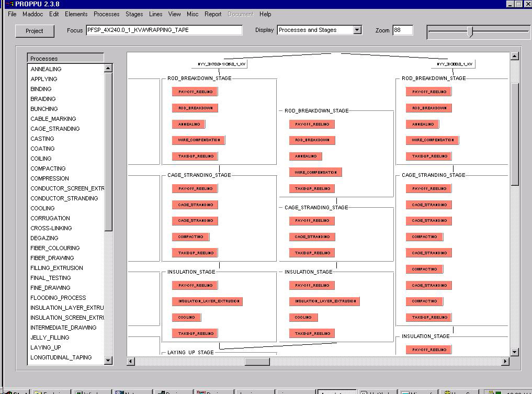Open the File menu
The height and width of the screenshot is (394, 532).
coord(13,14)
